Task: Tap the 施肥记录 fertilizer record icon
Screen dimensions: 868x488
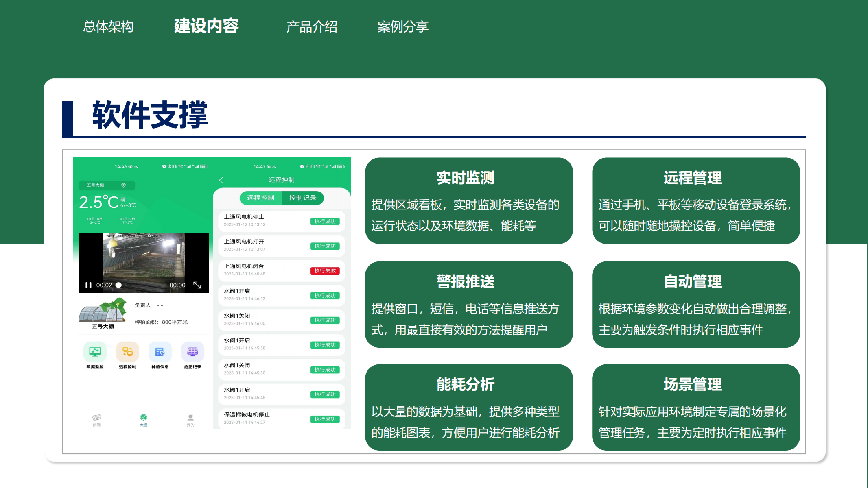Action: (192, 352)
